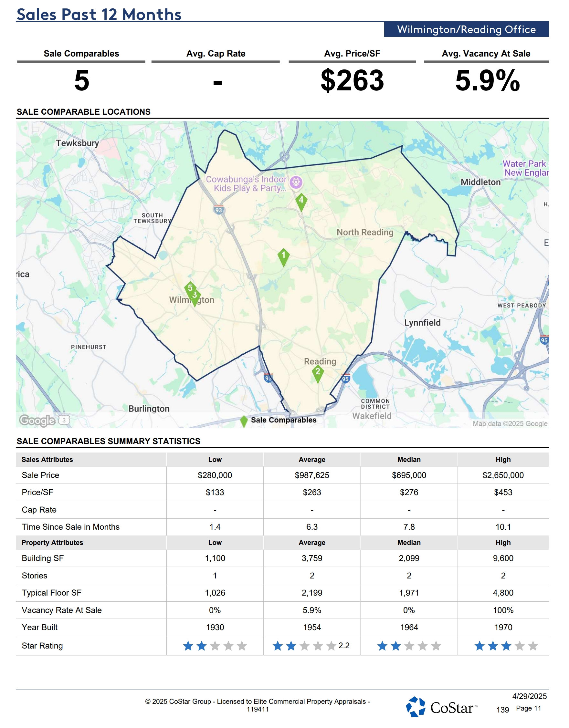Click the Avg. Price/SF value $263
569x728 pixels.
coord(352,80)
